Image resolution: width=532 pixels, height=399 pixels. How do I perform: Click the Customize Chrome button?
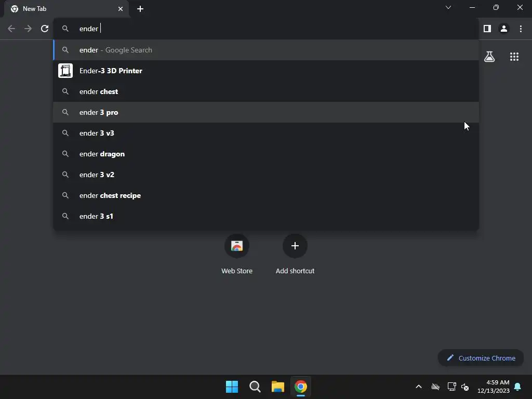(481, 358)
